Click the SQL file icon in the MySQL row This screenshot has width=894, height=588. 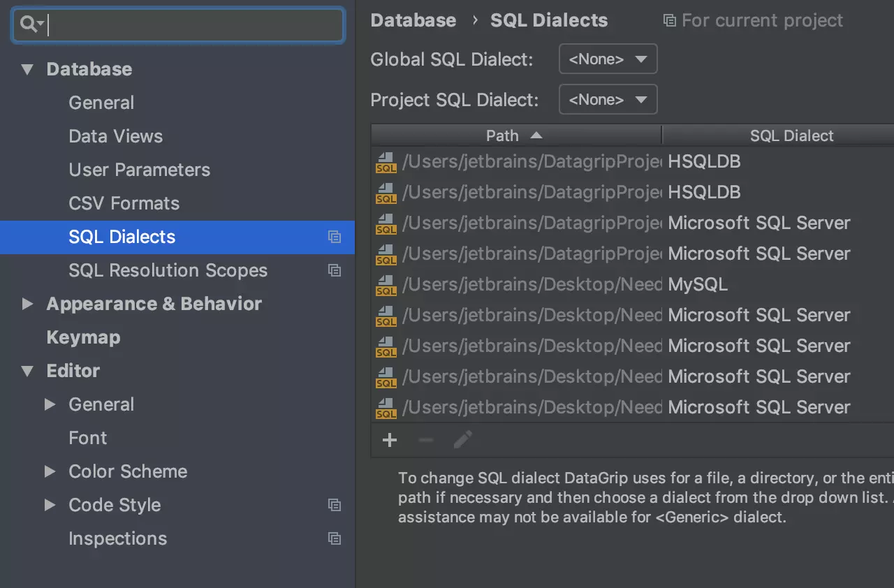coord(386,285)
